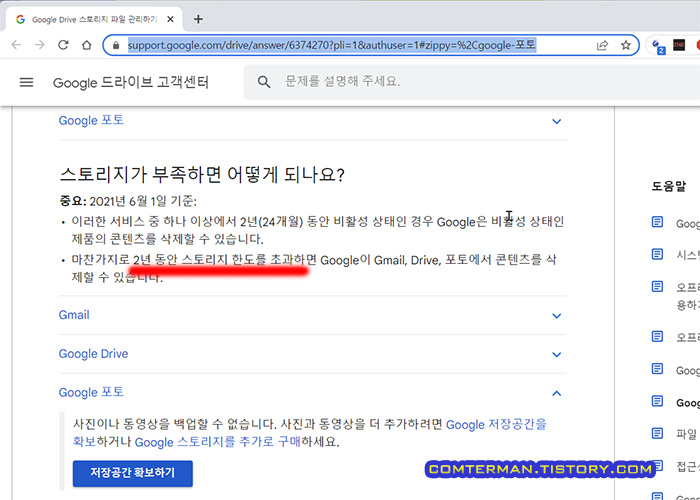The height and width of the screenshot is (500, 700).
Task: Select the Google Drive 스토리지 파일 관리하기 tab
Action: point(94,20)
